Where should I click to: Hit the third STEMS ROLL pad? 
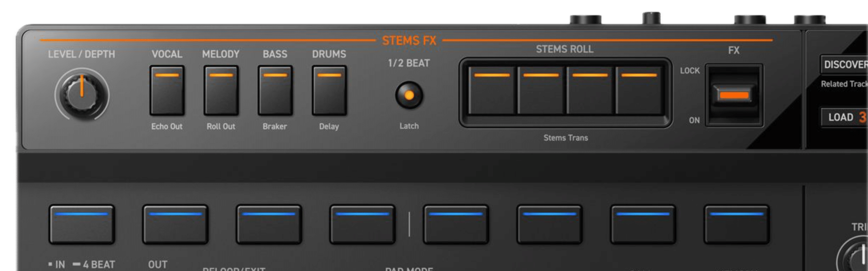[590, 91]
